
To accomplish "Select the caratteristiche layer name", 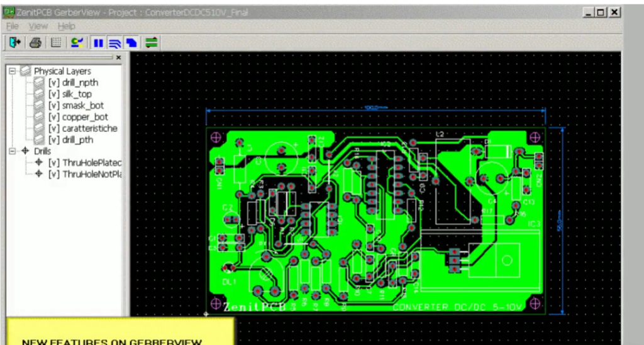I will 89,129.
